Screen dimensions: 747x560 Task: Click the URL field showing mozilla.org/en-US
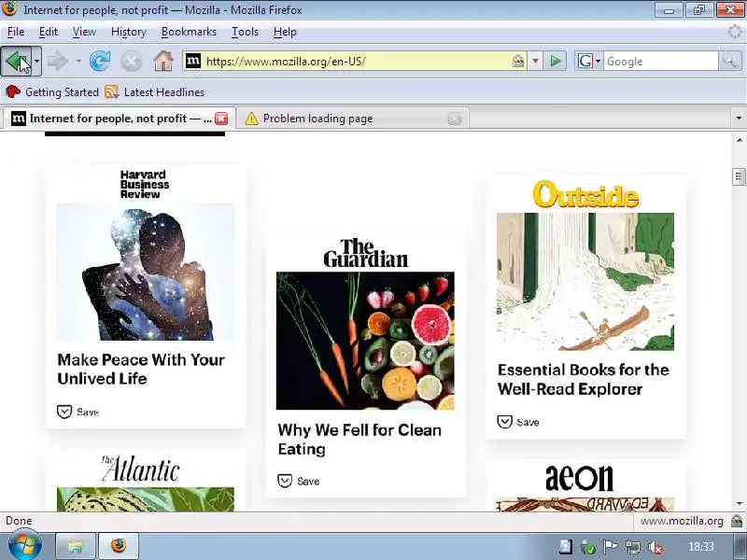[355, 61]
